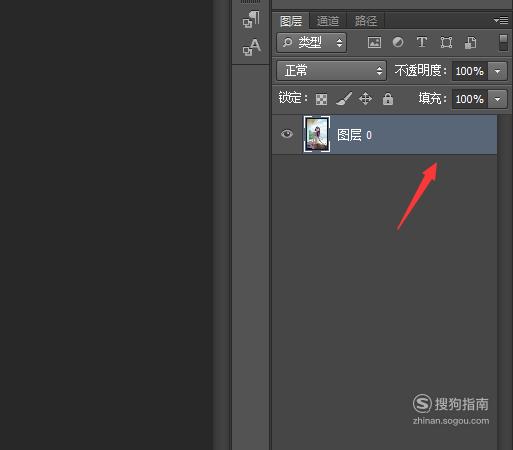The image size is (513, 450).
Task: Filter for pixel layers icon
Action: (x=374, y=43)
